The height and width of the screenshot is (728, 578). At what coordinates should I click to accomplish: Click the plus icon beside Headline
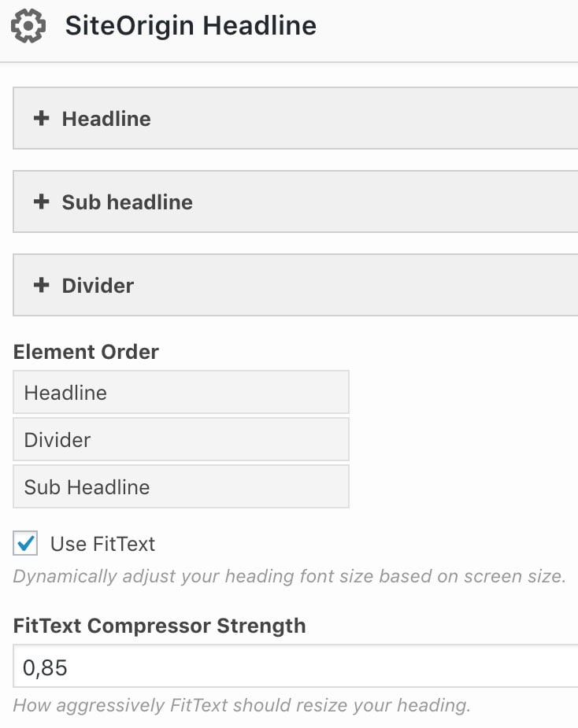(x=41, y=118)
